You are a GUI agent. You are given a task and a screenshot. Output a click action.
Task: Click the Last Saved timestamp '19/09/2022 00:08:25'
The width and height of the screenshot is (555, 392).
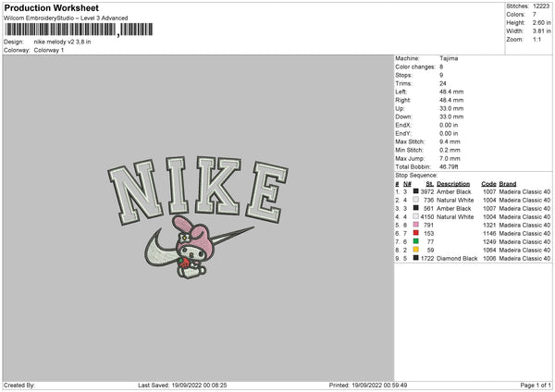[199, 386]
